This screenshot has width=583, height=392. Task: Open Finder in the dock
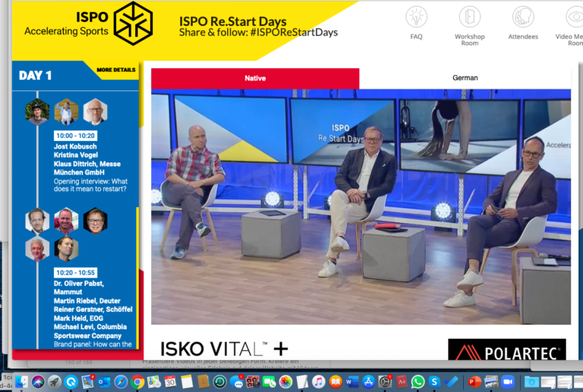(21, 381)
